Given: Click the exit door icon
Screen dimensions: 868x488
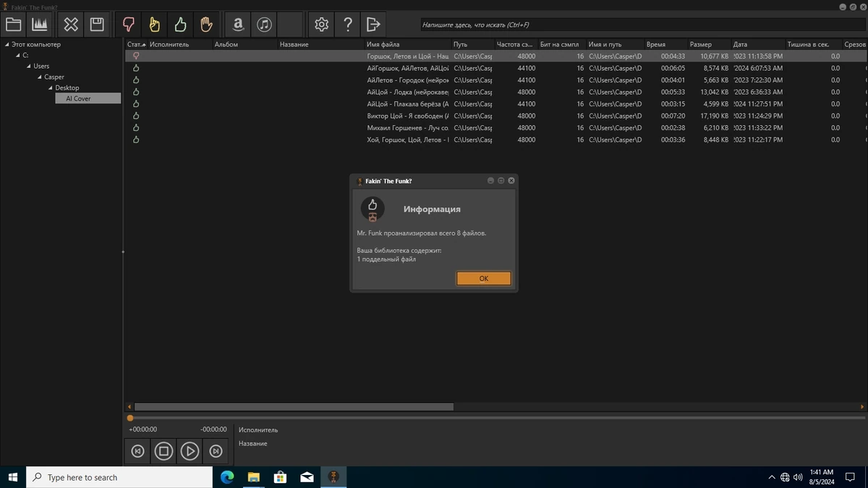Looking at the screenshot, I should click(373, 25).
